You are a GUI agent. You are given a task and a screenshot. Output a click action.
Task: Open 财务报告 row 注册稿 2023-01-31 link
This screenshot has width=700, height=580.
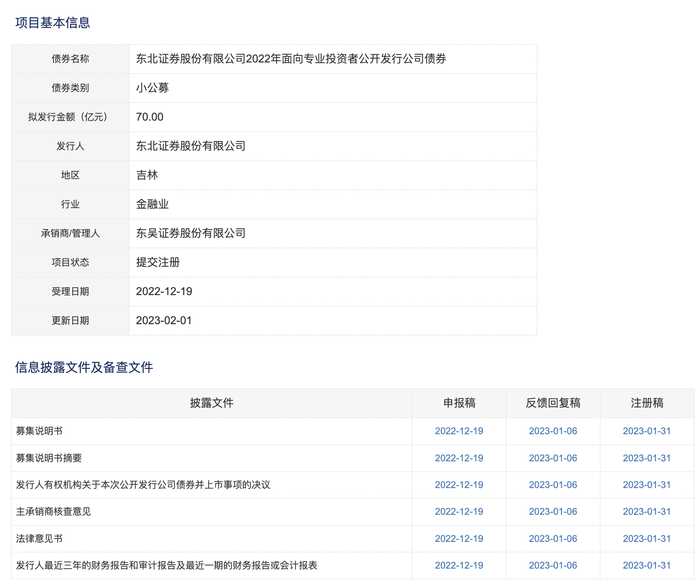tap(646, 565)
